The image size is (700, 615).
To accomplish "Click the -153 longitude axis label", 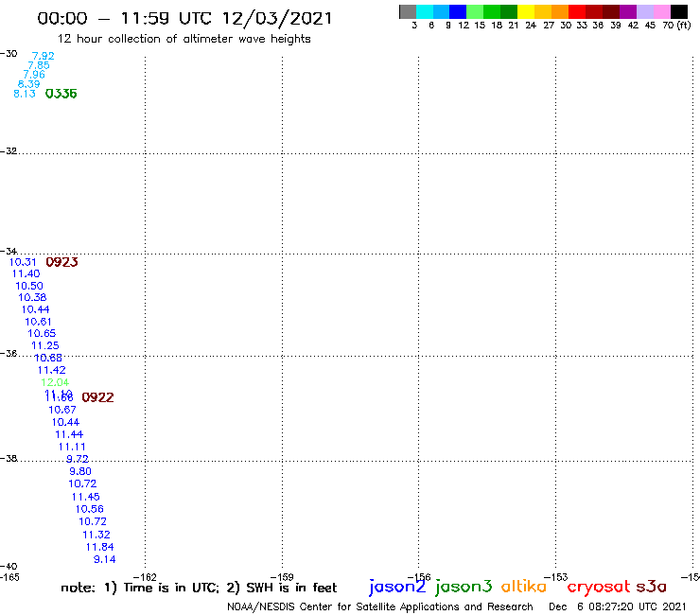I will pos(556,577).
